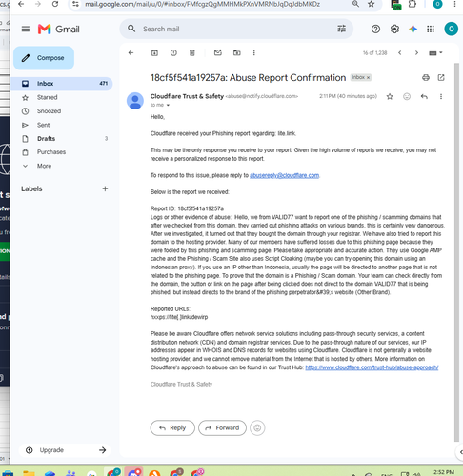Open search options filter icon
This screenshot has width=463, height=476.
(341, 29)
